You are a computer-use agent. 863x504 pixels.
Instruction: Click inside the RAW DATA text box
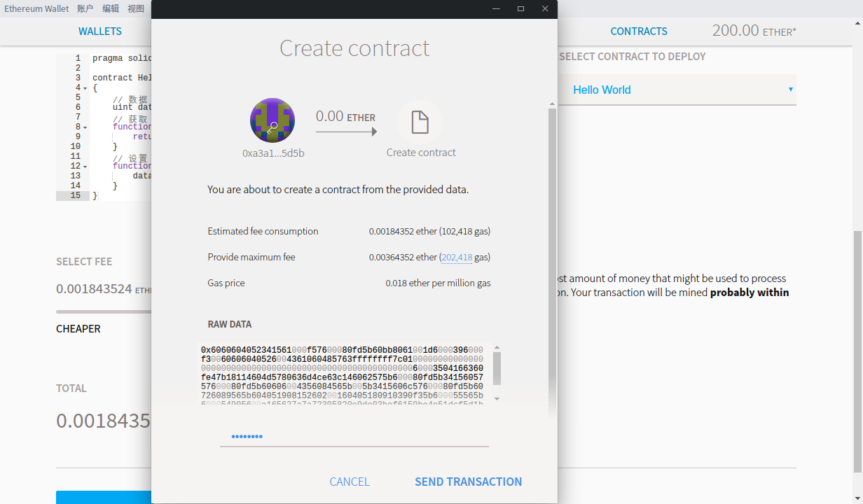[x=346, y=374]
